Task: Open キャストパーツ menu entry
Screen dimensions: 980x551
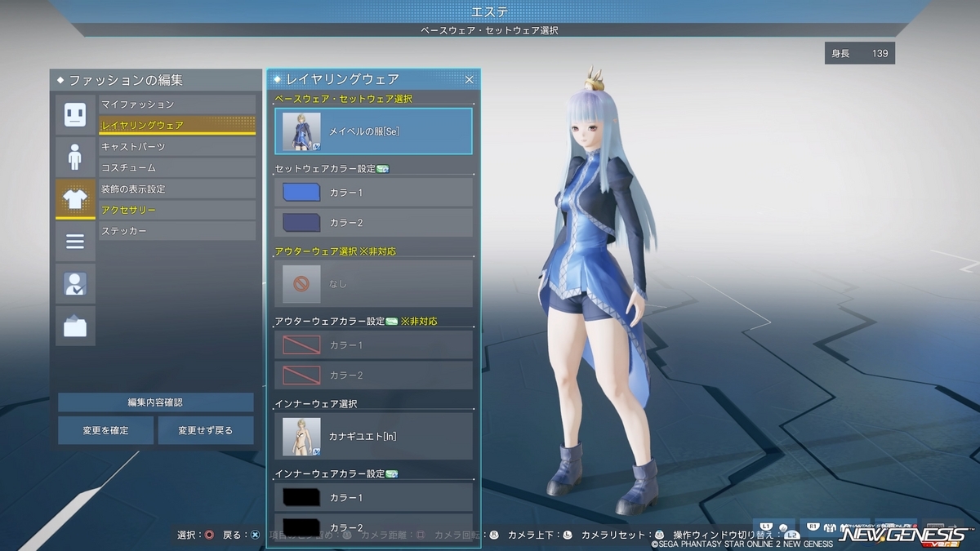Action: [177, 147]
